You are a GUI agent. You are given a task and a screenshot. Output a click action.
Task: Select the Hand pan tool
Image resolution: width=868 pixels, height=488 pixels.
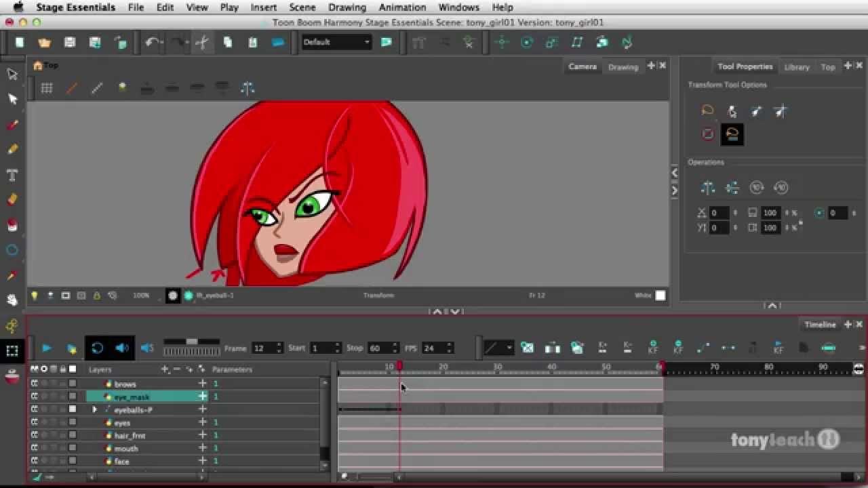[12, 300]
